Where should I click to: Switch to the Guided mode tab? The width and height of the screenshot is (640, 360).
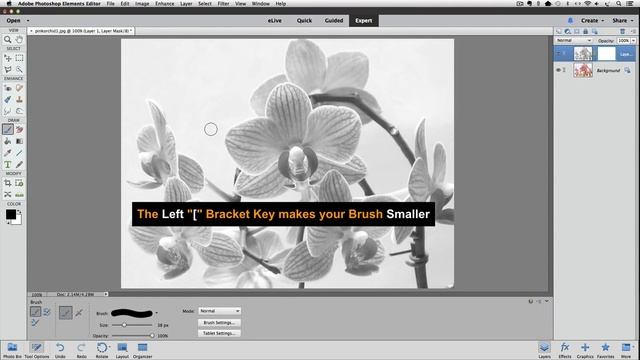[334, 20]
